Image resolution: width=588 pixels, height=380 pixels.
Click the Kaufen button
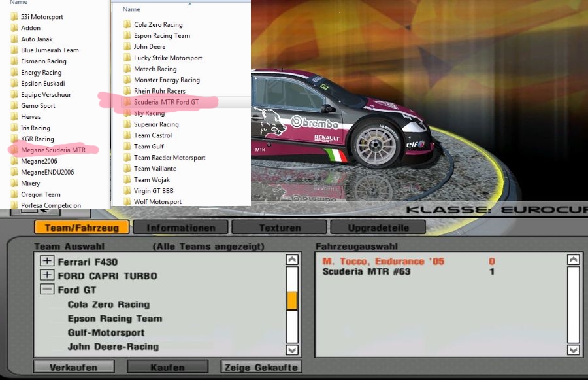pyautogui.click(x=167, y=368)
